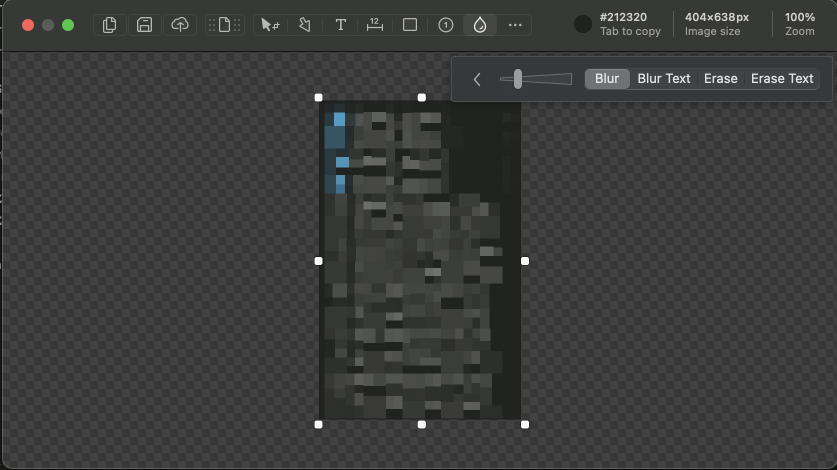
Task: Choose the Erase Text option
Action: [782, 79]
